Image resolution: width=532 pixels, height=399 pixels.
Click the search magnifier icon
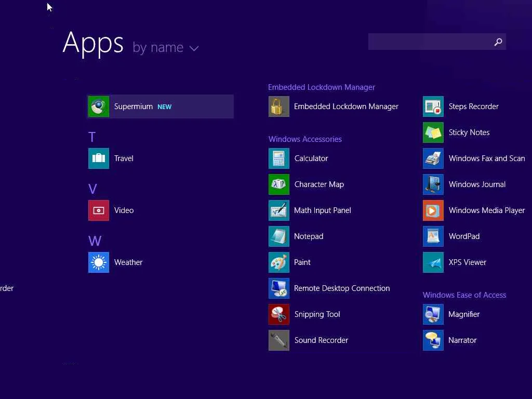[x=498, y=42]
